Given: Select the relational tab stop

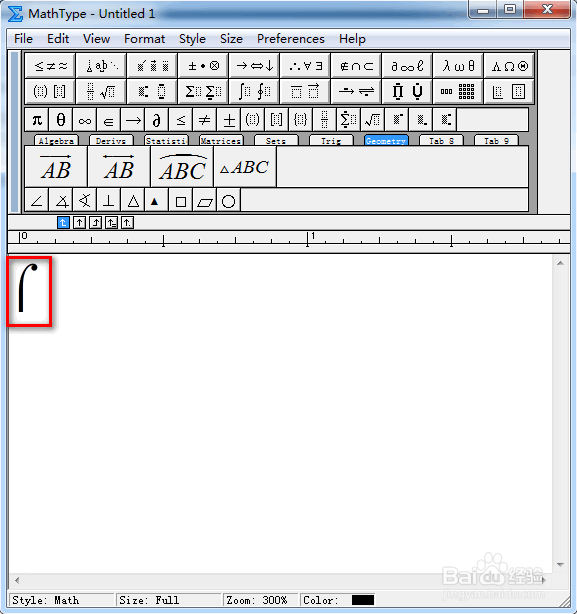Looking at the screenshot, I should click(112, 223).
